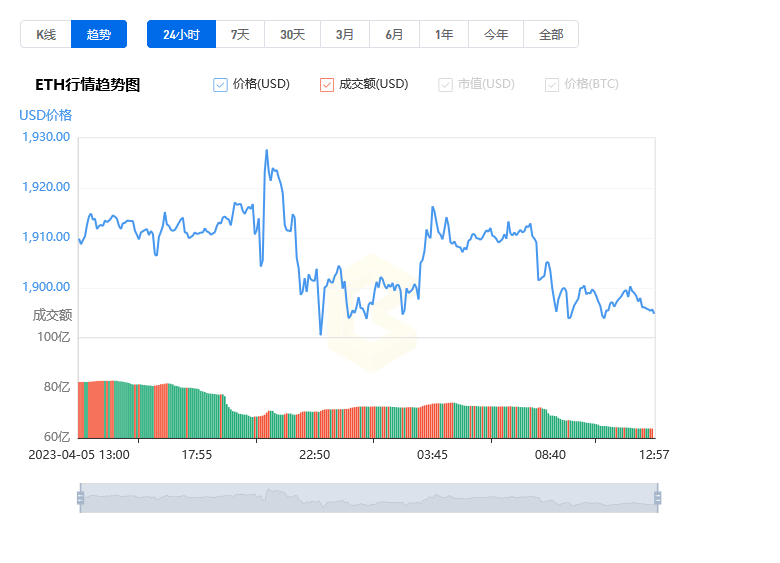Click the 市值(USD) legend label
The height and width of the screenshot is (563, 780).
[486, 84]
